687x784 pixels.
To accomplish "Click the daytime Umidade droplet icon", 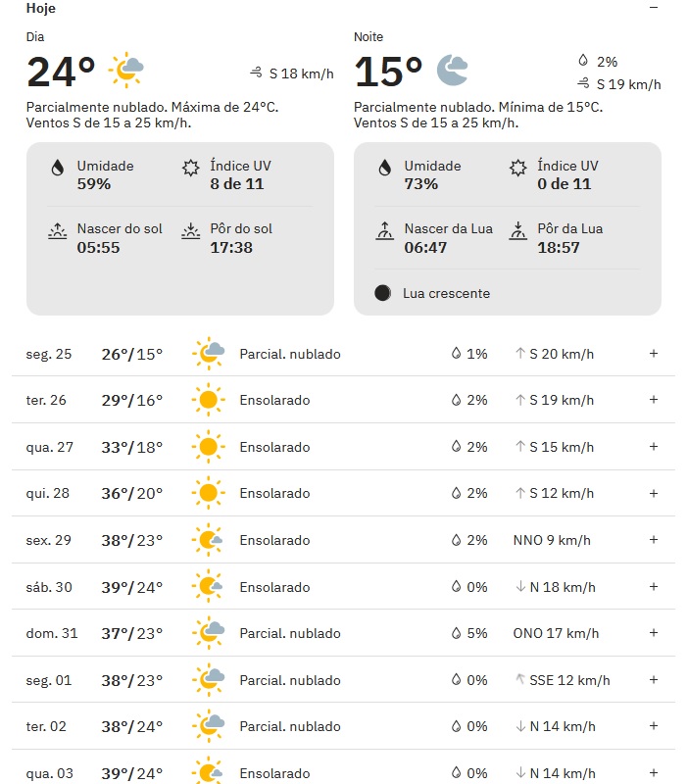I will [x=57, y=168].
